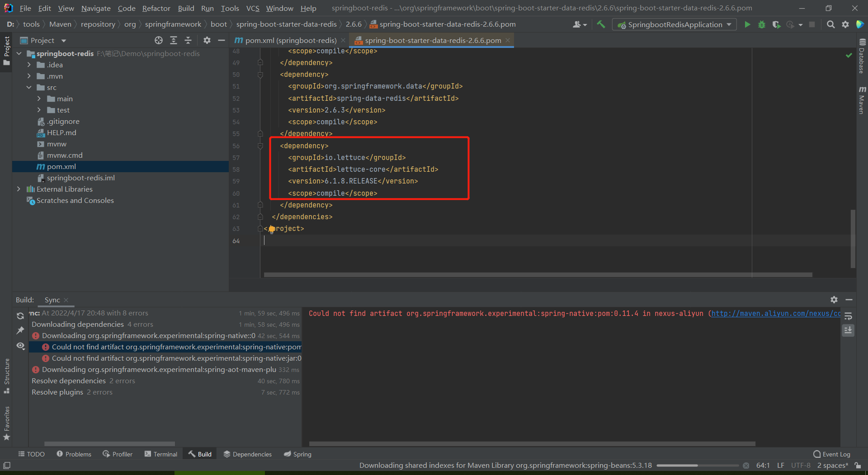Expand the .idea folder

pyautogui.click(x=29, y=65)
